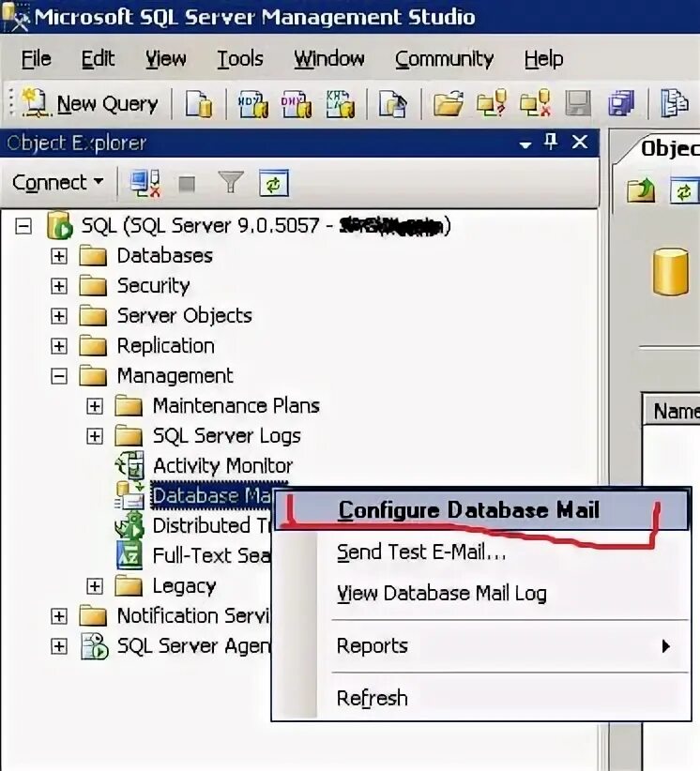Click the Database Mail envelope icon
This screenshot has width=700, height=771.
129,495
